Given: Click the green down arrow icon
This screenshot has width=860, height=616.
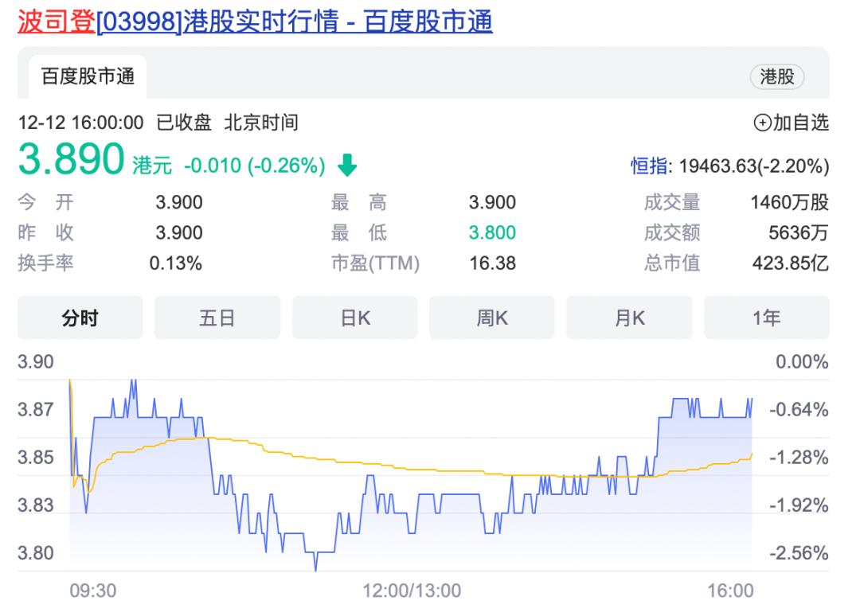Looking at the screenshot, I should (x=347, y=166).
